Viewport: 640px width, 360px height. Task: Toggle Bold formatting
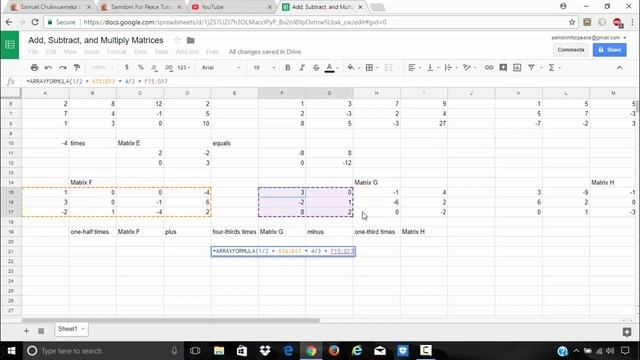(288, 67)
